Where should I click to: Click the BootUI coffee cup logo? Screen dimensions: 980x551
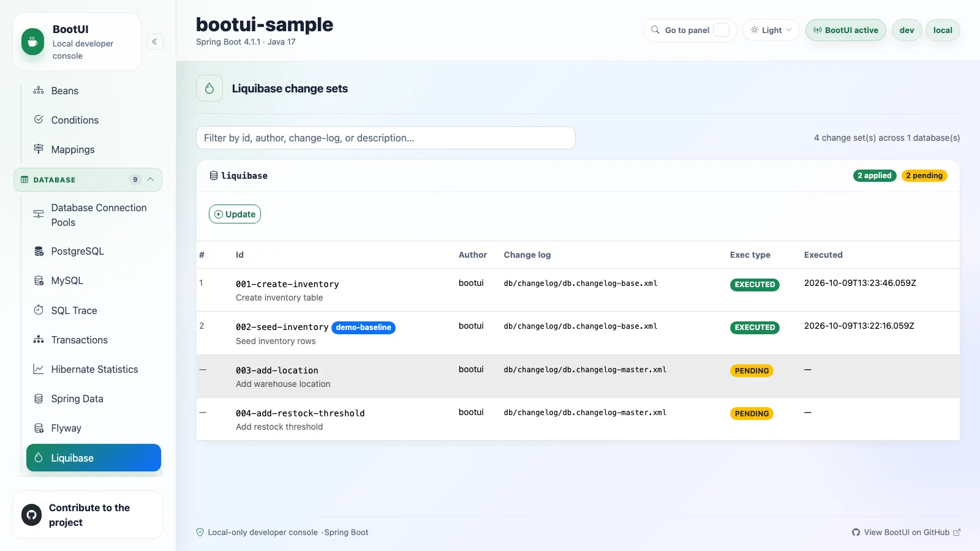pyautogui.click(x=32, y=42)
